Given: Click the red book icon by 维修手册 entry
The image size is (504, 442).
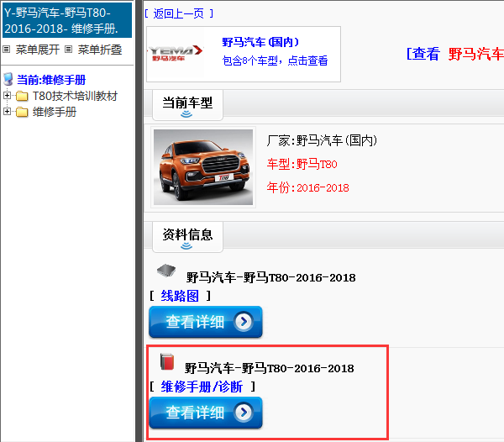Looking at the screenshot, I should 167,361.
